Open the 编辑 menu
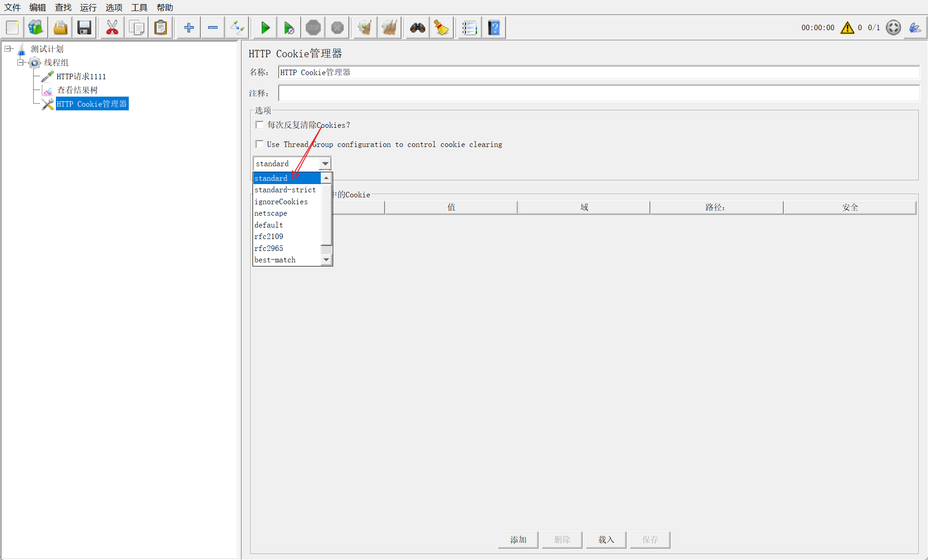Viewport: 928px width, 560px height. [38, 7]
